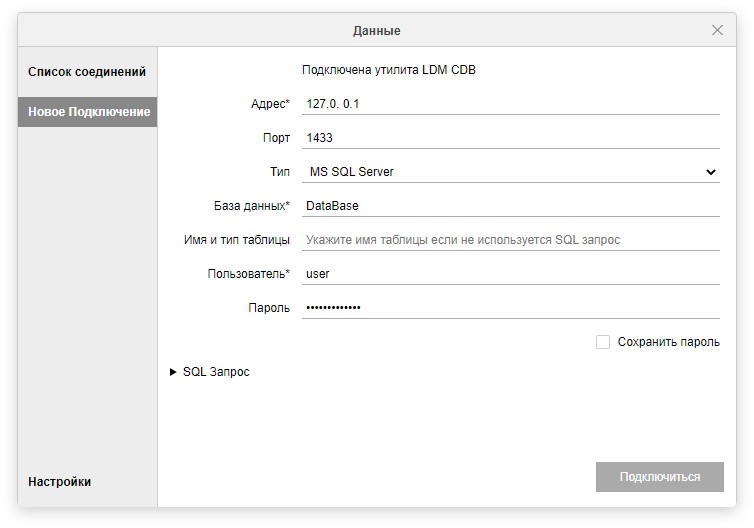Click the Пользователь* field label
This screenshot has height=528, width=754.
[x=248, y=274]
